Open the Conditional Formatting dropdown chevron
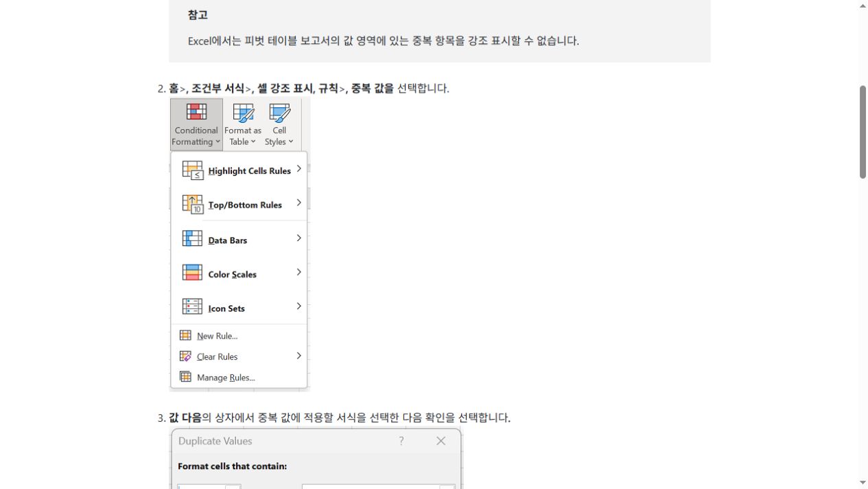The height and width of the screenshot is (489, 868). coord(218,142)
